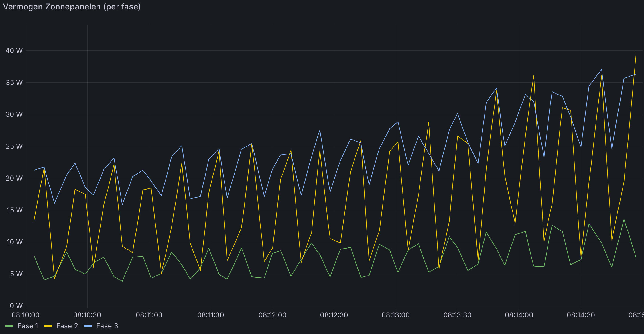Click the 08:12:00 time axis label

[272, 315]
